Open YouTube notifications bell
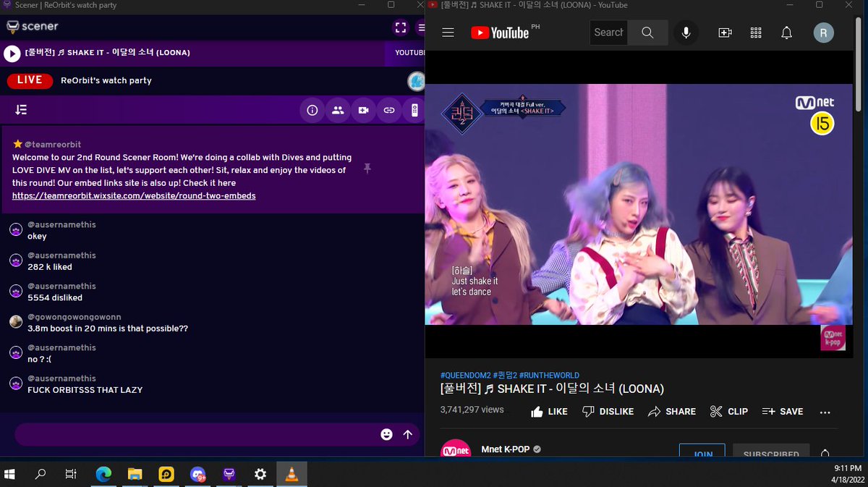Image resolution: width=868 pixels, height=487 pixels. tap(787, 33)
